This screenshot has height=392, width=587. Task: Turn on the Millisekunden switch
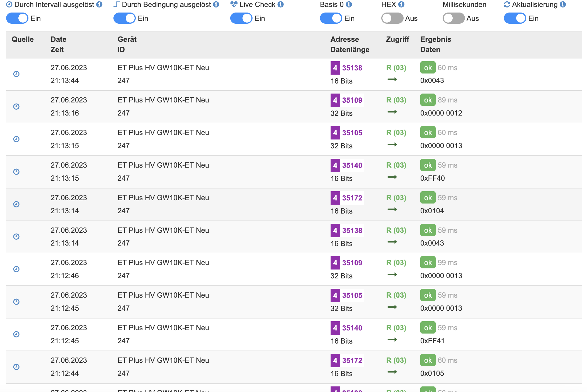pyautogui.click(x=453, y=18)
